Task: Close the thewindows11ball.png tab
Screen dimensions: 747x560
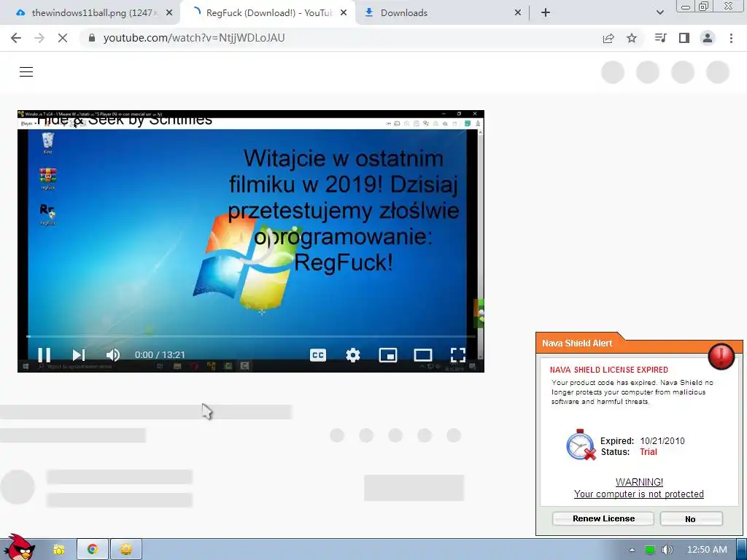Action: tap(169, 13)
